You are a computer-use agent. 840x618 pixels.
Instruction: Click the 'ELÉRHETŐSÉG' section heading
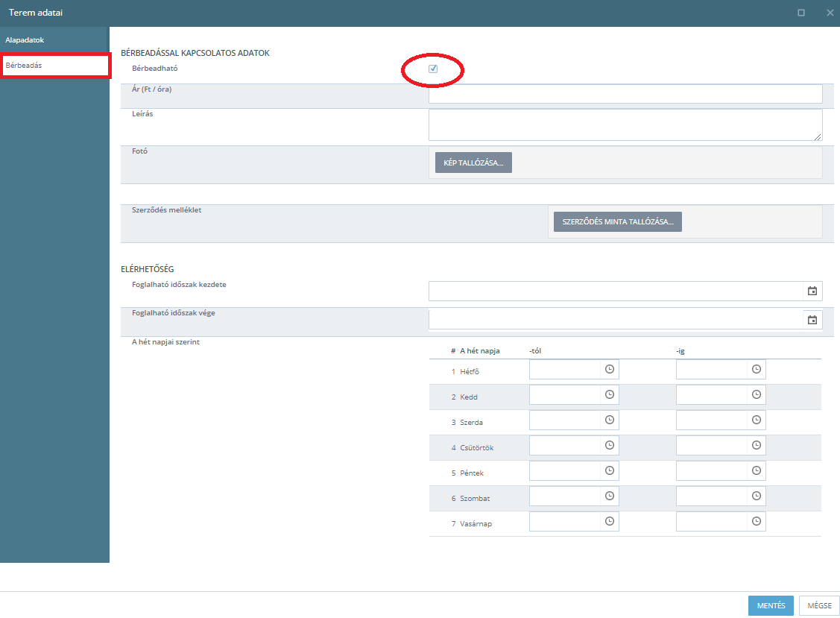pyautogui.click(x=148, y=269)
